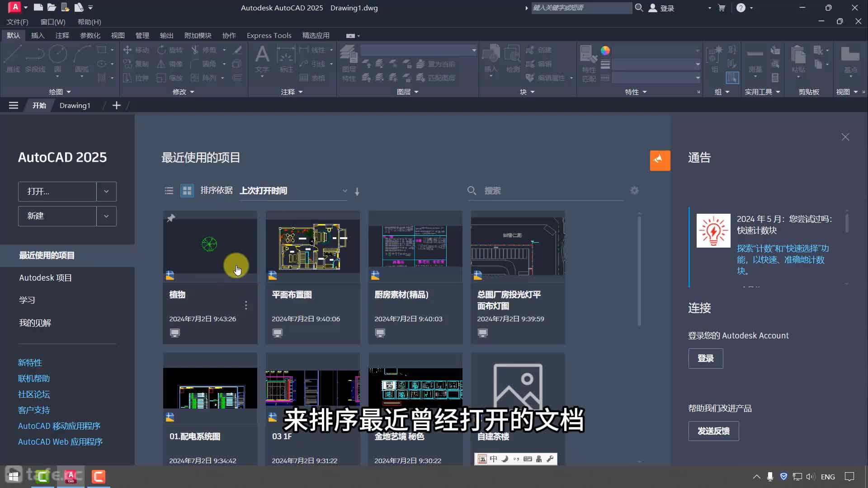This screenshot has height=488, width=868.
Task: Select the Rotate (旋转) tool
Action: click(x=170, y=50)
